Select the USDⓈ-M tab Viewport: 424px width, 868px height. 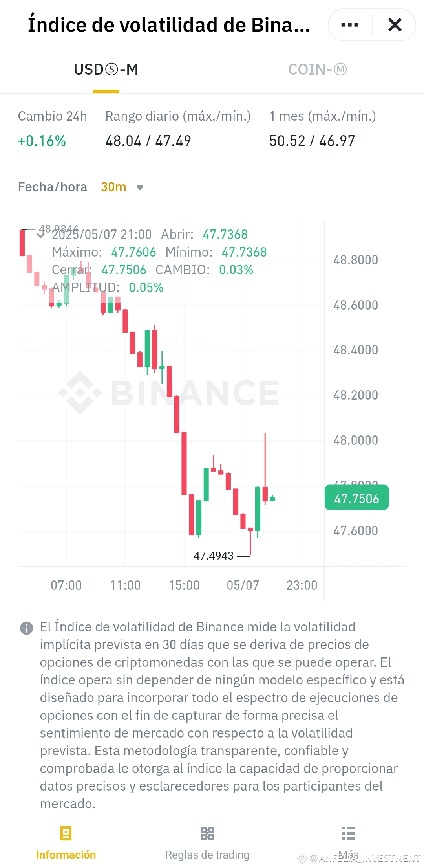[x=105, y=70]
